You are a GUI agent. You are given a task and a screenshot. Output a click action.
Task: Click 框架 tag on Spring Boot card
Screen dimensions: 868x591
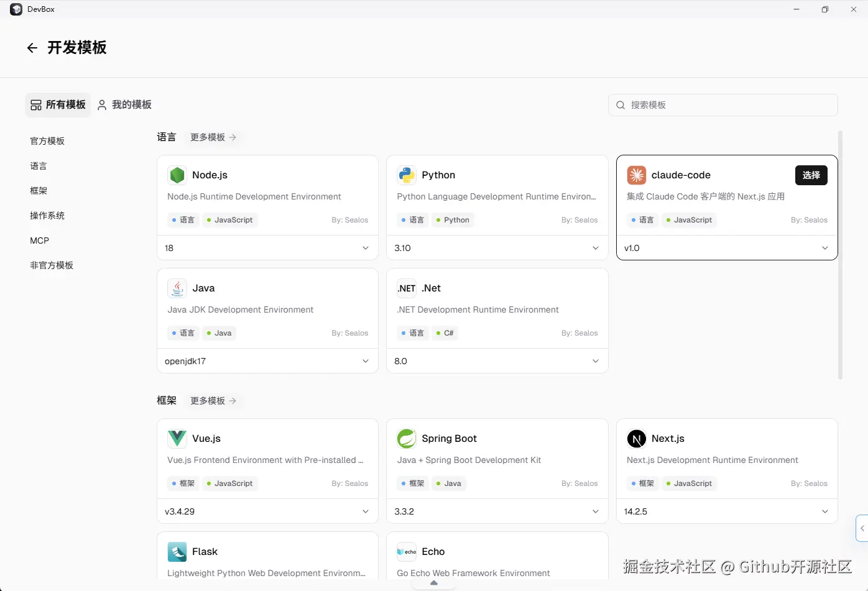[413, 483]
